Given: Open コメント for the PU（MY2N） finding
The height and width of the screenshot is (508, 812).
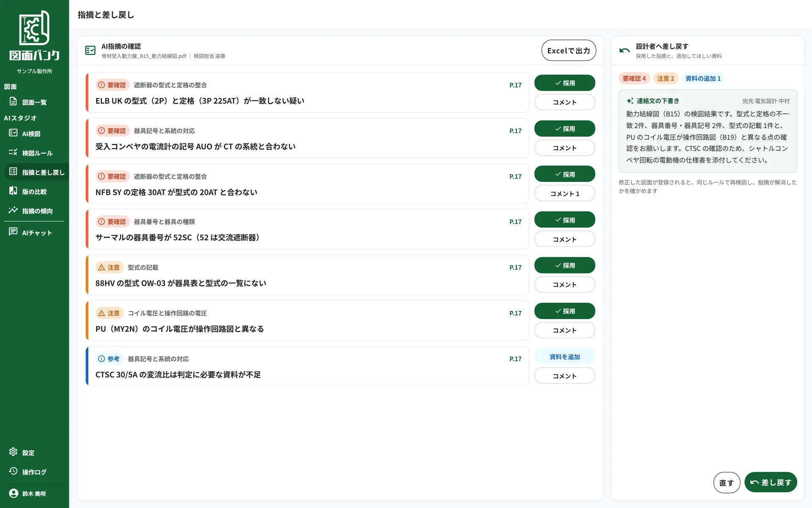Looking at the screenshot, I should [x=565, y=330].
